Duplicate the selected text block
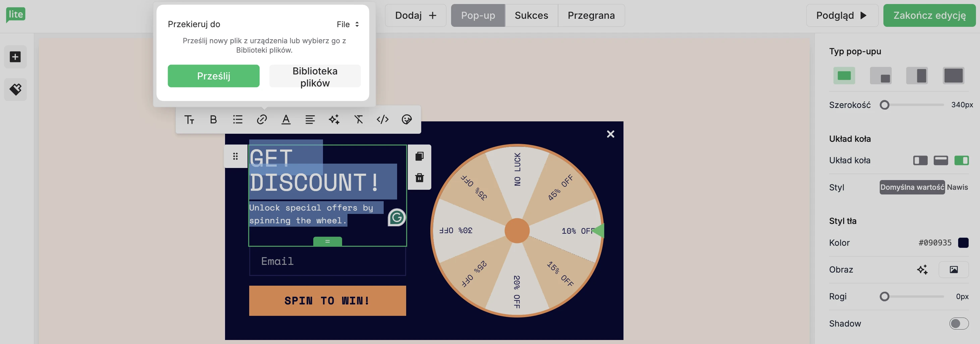Viewport: 980px width, 344px height. pyautogui.click(x=419, y=156)
